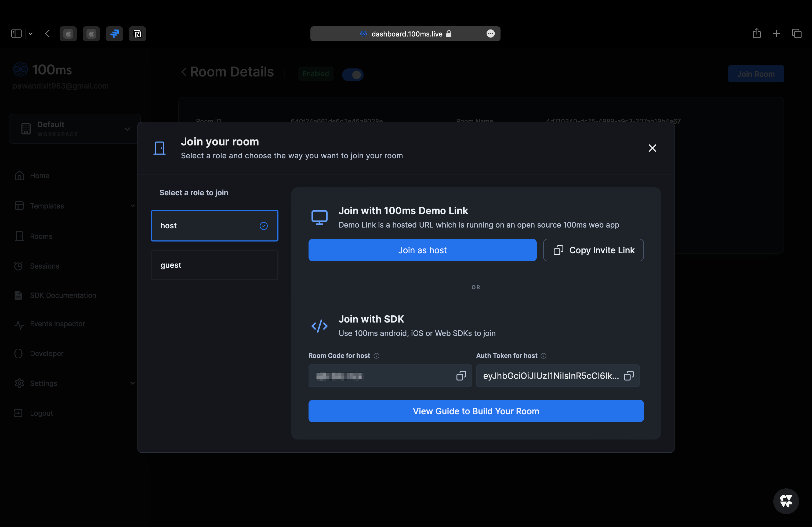The image size is (812, 527).
Task: Open the Sessions panel
Action: tap(44, 266)
